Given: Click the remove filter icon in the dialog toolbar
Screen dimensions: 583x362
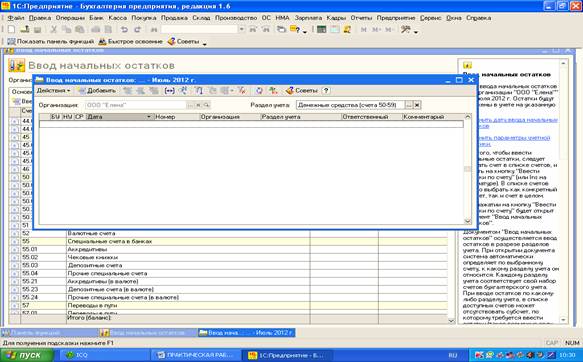Looking at the screenshot, I should click(242, 91).
